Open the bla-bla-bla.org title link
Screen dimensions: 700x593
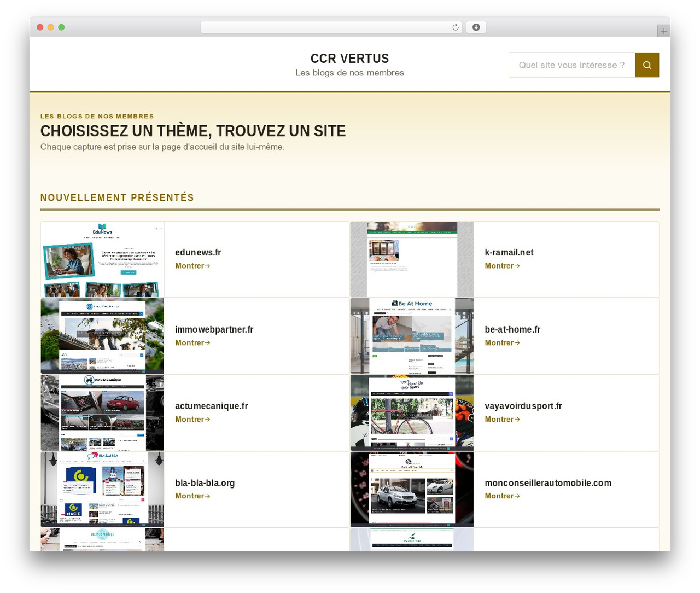pyautogui.click(x=205, y=483)
